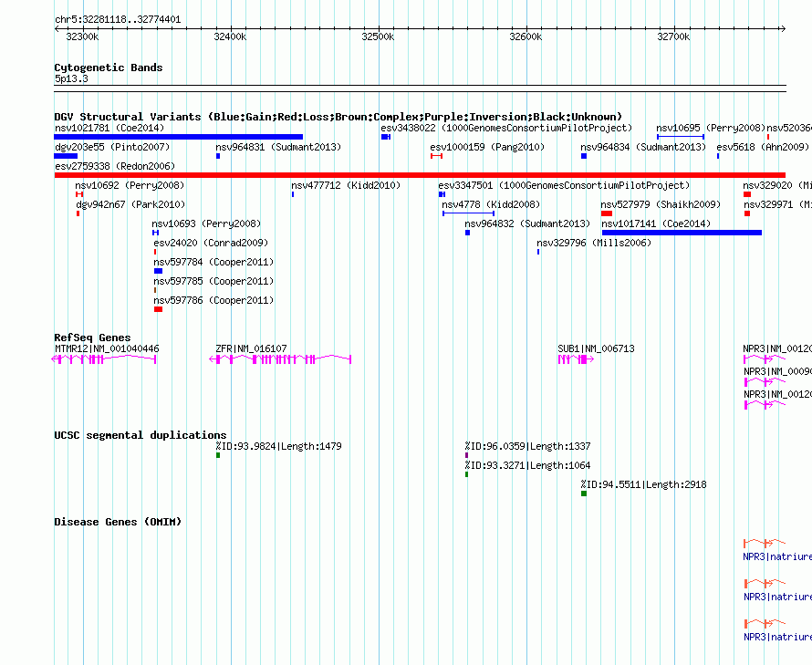The height and width of the screenshot is (665, 812).
Task: Click the 32600k ruler tick label
Action: [x=526, y=36]
